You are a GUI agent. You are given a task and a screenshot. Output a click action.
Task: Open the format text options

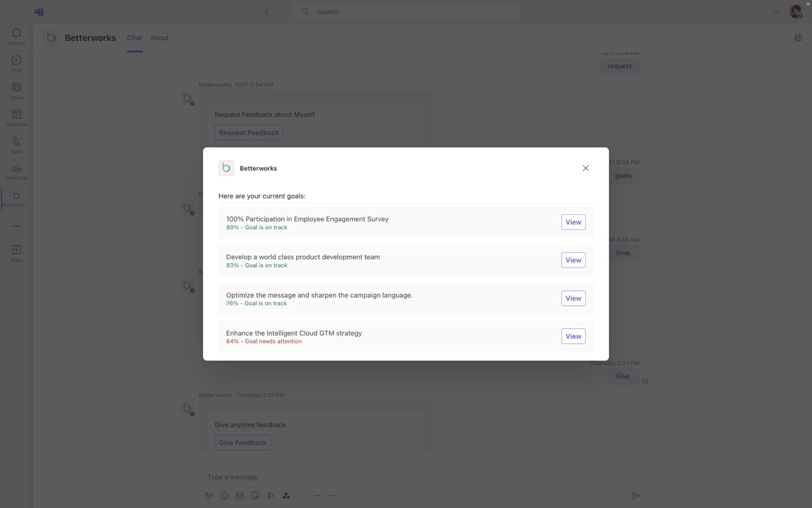coord(209,496)
